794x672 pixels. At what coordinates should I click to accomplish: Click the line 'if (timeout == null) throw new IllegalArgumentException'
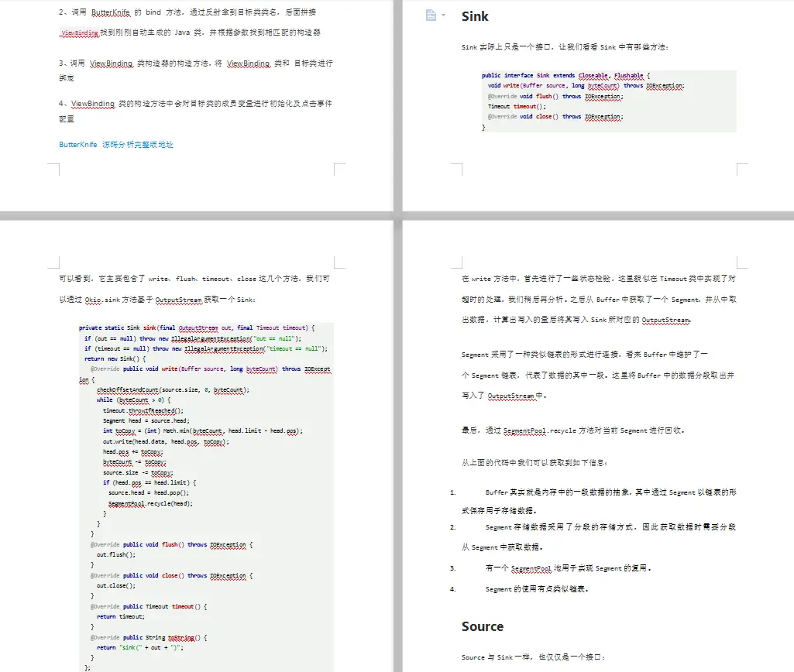(x=205, y=348)
